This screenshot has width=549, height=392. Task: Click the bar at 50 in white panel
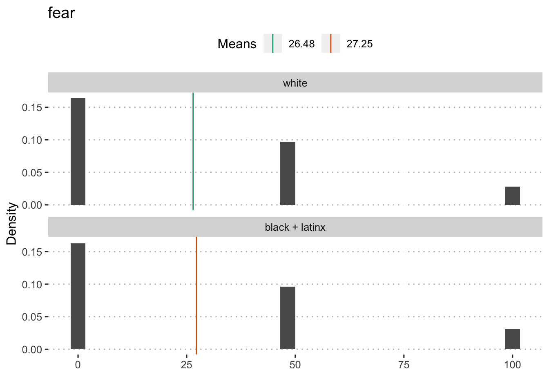coord(288,173)
